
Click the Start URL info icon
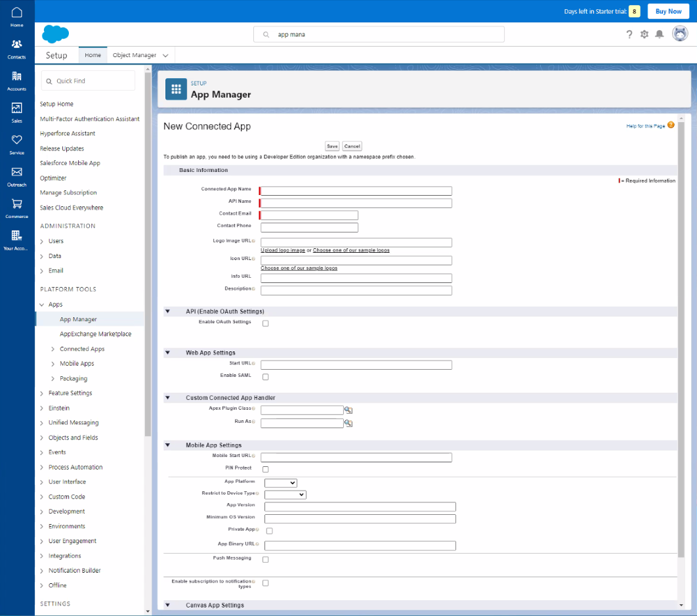pyautogui.click(x=253, y=363)
